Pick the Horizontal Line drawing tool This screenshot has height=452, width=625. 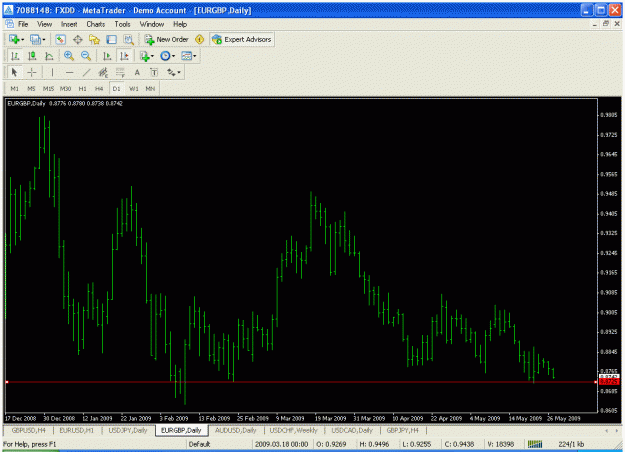click(x=69, y=73)
